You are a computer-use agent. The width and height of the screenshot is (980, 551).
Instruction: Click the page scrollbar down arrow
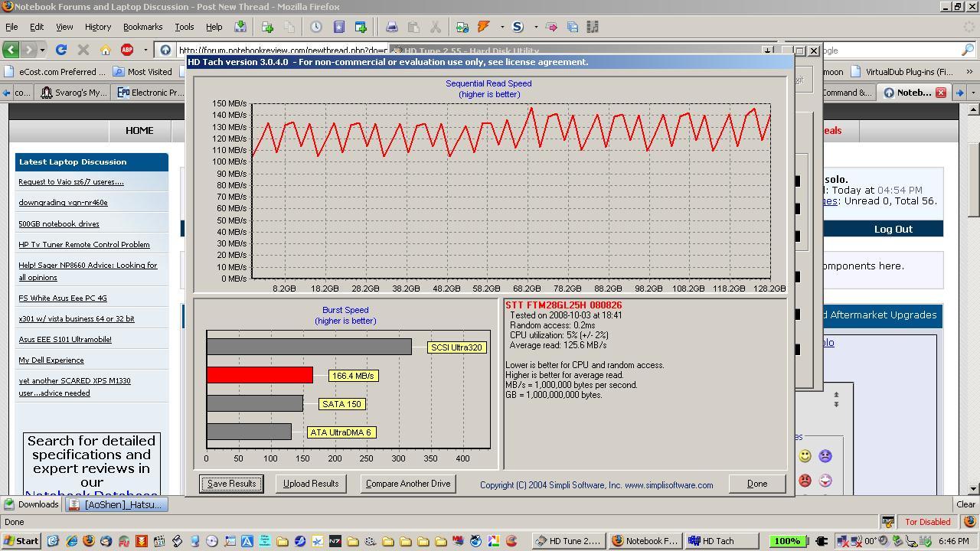pyautogui.click(x=973, y=489)
